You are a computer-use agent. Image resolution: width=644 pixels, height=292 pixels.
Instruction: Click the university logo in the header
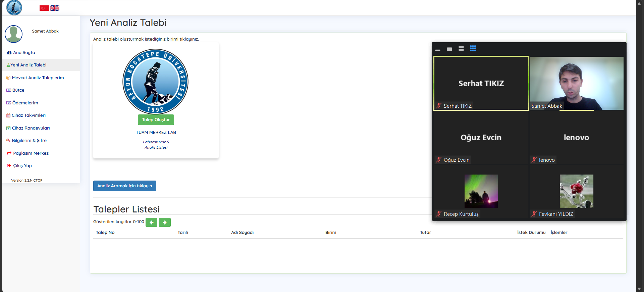pyautogui.click(x=14, y=7)
